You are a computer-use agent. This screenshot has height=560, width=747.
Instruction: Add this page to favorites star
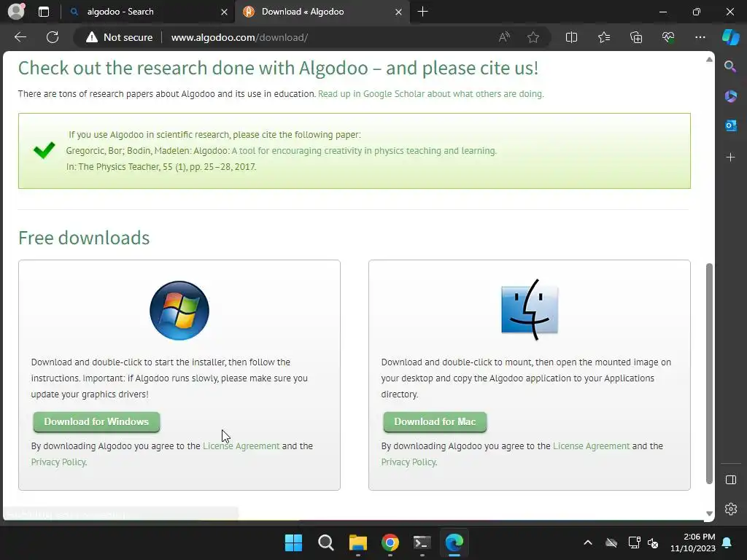pyautogui.click(x=533, y=37)
